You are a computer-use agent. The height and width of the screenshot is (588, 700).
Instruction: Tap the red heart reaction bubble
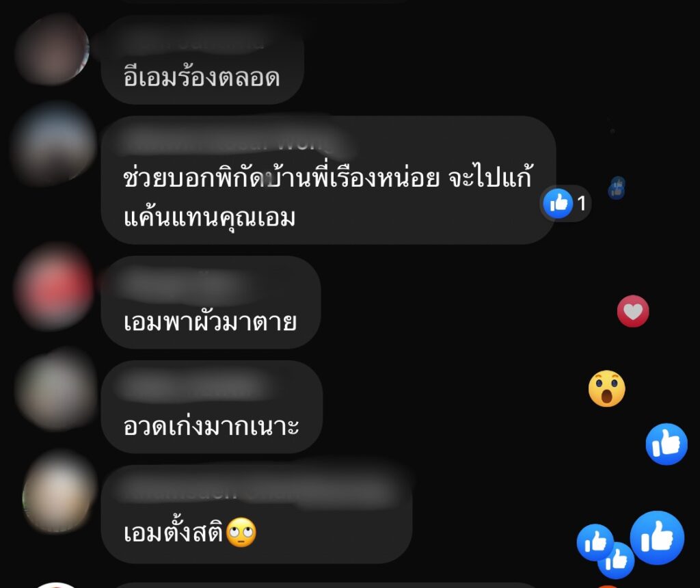tap(632, 311)
